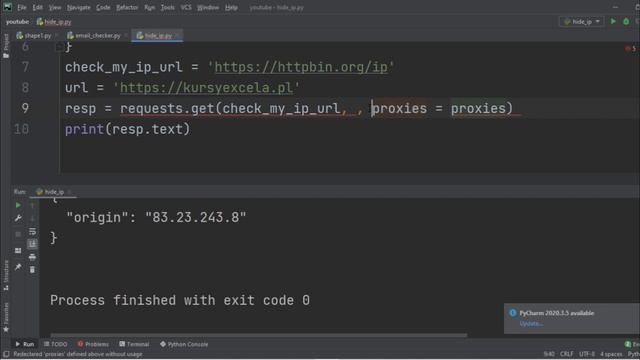Close the hide_ip Run tab

tap(69, 191)
